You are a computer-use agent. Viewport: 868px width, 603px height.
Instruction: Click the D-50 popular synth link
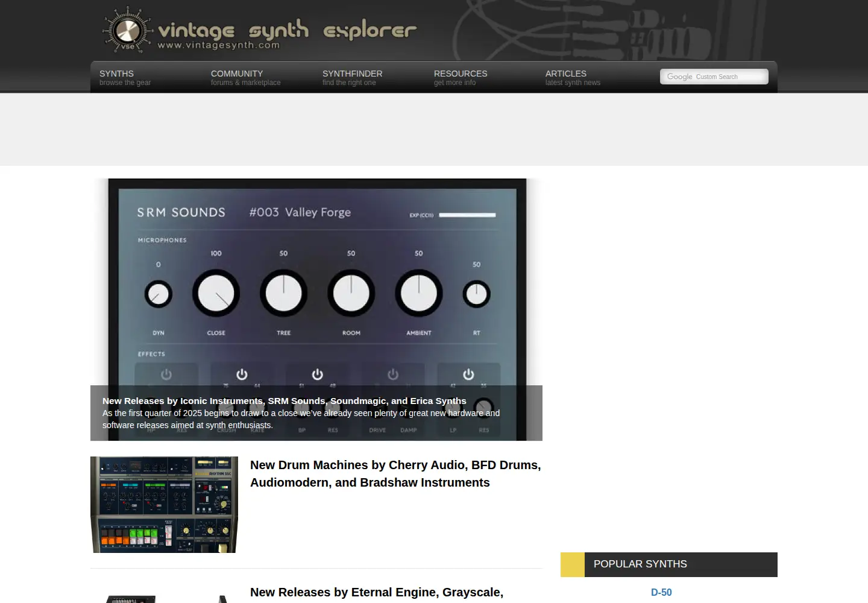(x=661, y=593)
